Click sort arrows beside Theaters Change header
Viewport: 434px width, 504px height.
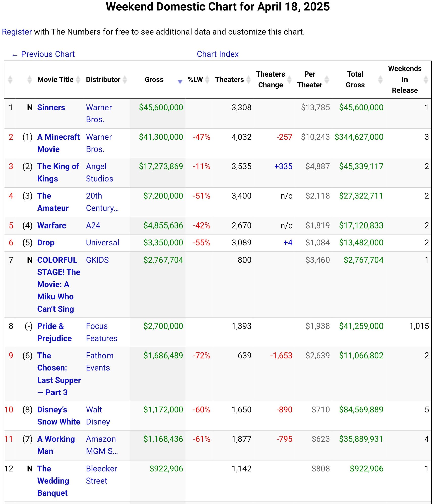click(x=289, y=80)
